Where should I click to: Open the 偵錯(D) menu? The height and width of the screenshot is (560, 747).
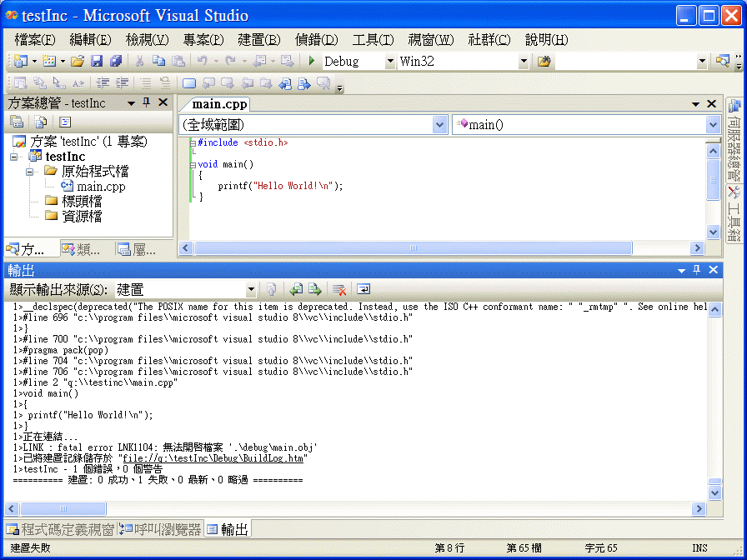point(316,40)
